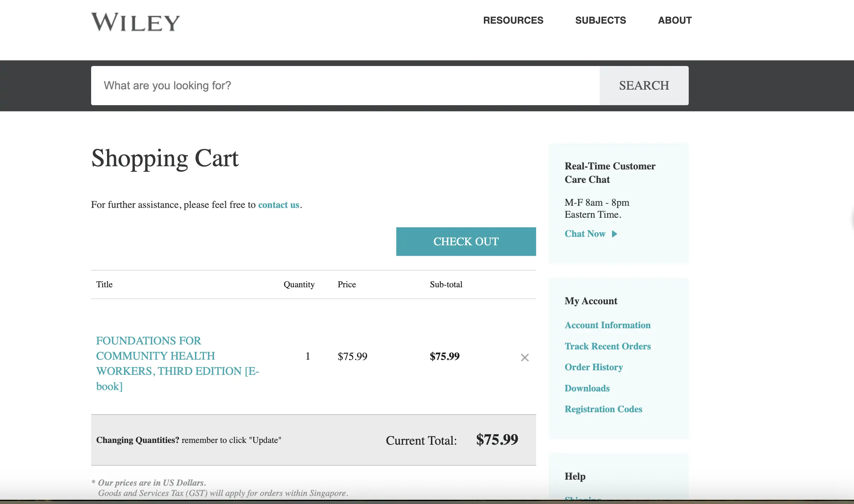Open the Downloads link

point(587,388)
